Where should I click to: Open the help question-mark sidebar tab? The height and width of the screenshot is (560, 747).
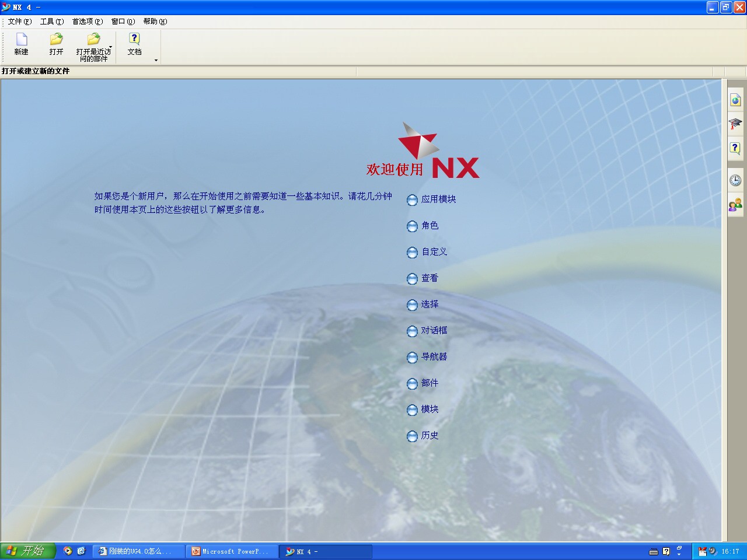735,148
